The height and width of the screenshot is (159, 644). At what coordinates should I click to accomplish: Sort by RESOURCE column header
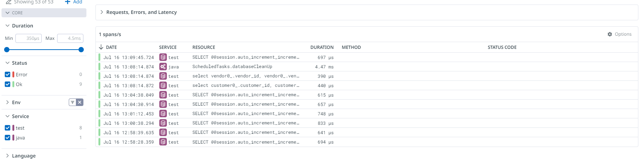click(x=204, y=47)
